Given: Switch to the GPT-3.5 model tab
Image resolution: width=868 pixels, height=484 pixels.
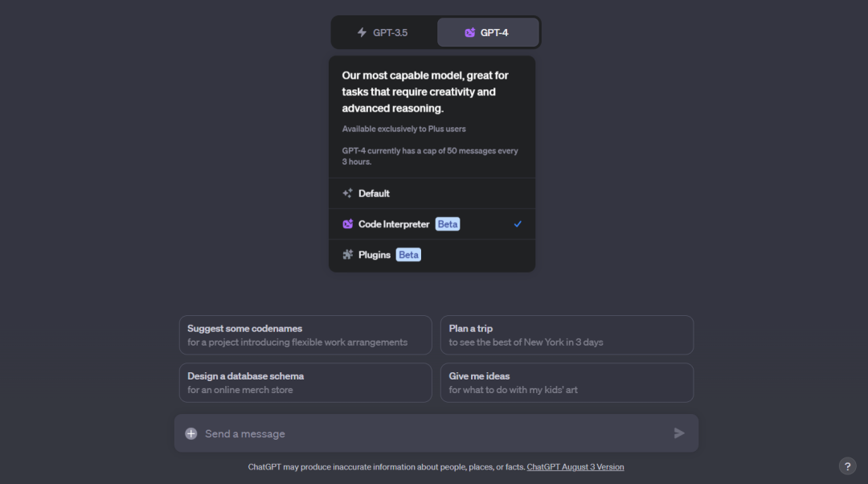Looking at the screenshot, I should [x=383, y=33].
